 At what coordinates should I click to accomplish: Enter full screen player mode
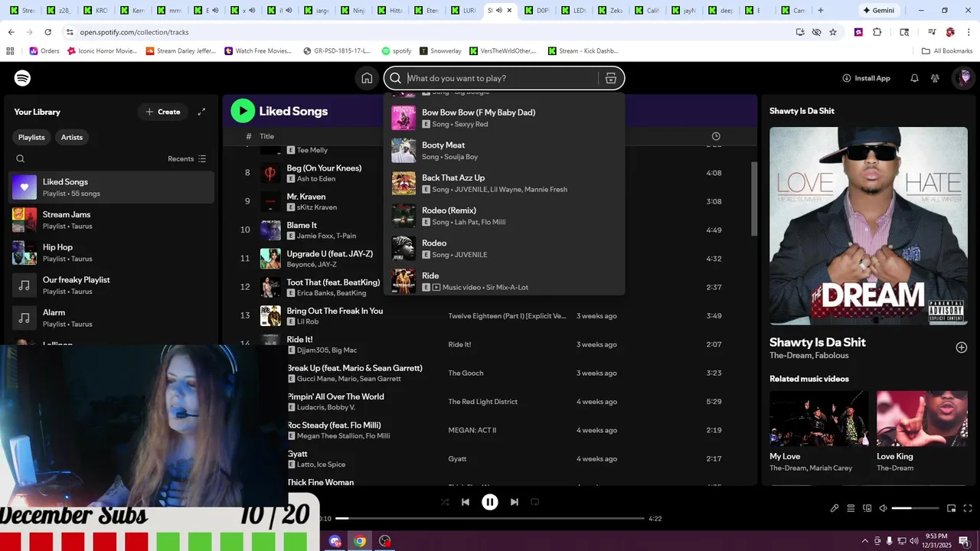pos(968,508)
